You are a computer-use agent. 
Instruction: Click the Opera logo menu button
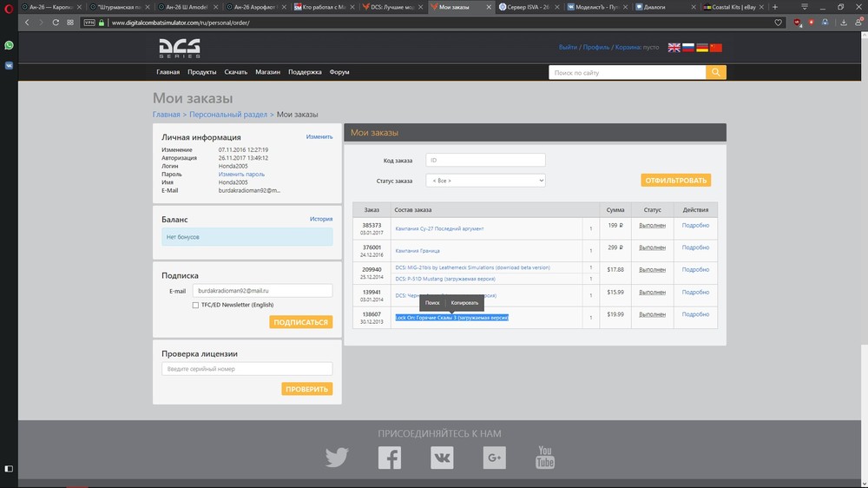coord(9,9)
